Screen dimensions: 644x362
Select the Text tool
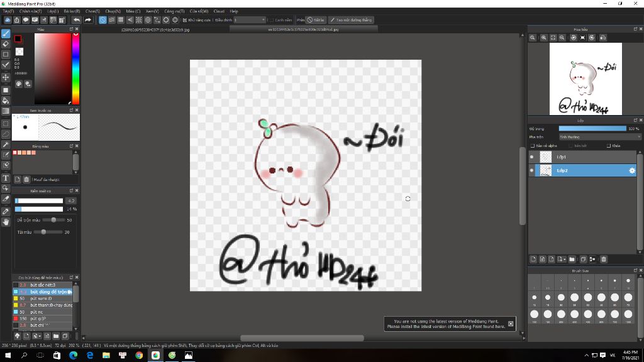(x=6, y=178)
